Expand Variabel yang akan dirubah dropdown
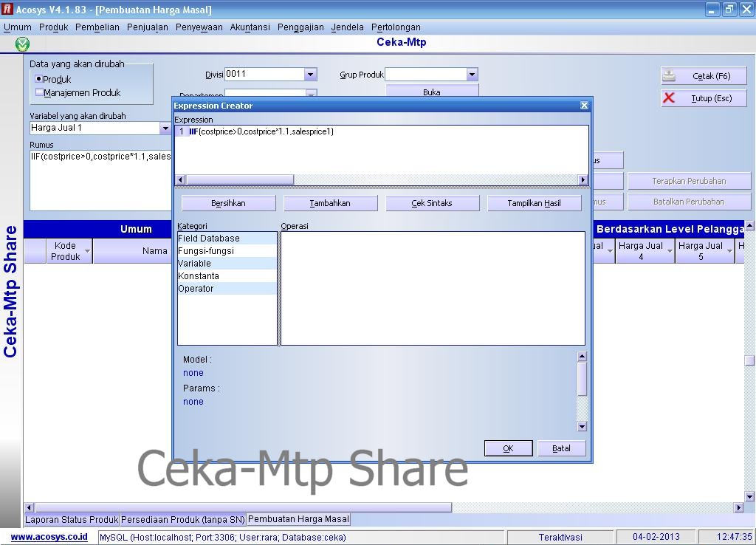Viewport: 756px width, 545px height. pos(165,128)
